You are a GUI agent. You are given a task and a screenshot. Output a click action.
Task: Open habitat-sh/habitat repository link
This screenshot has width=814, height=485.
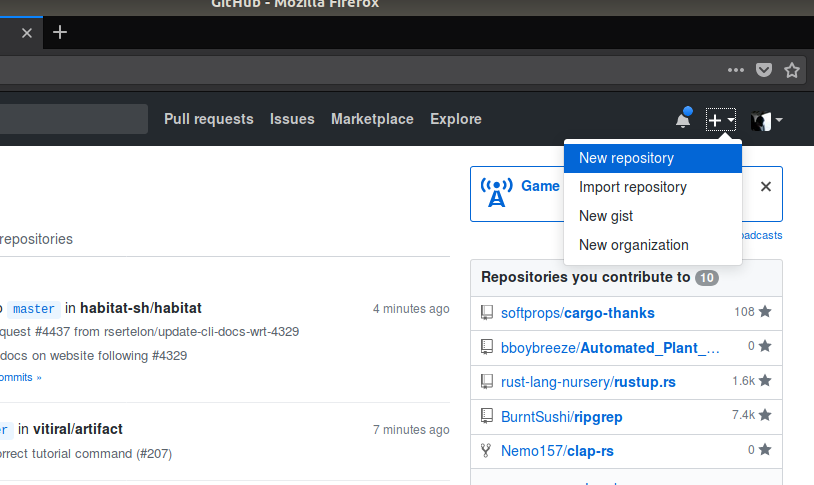[x=141, y=308]
